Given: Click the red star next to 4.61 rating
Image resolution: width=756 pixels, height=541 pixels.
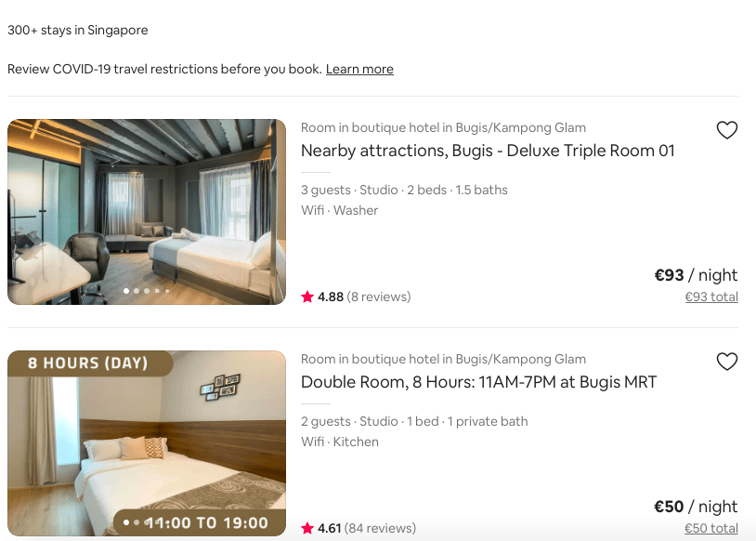Looking at the screenshot, I should (x=307, y=528).
